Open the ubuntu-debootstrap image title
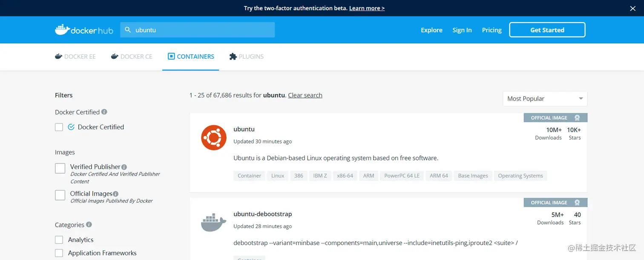 (263, 214)
